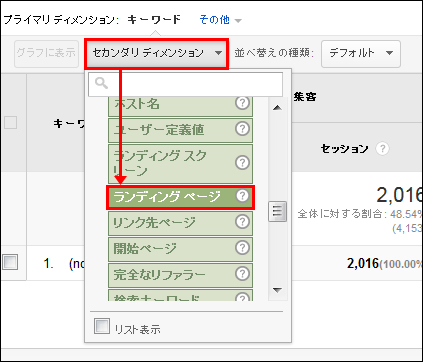This screenshot has height=362, width=423.
Task: Choose ランディング スクリーン dimension option
Action: pos(180,163)
